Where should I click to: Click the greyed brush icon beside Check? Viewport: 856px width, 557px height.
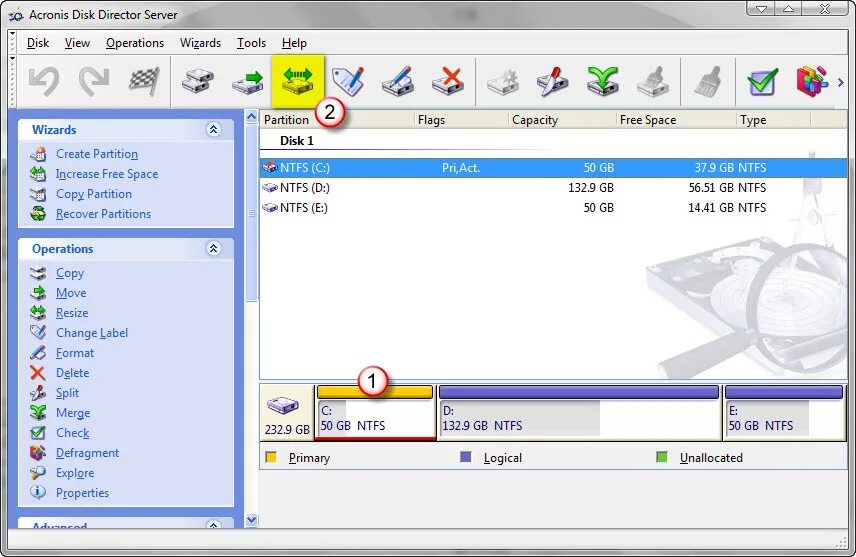click(708, 81)
